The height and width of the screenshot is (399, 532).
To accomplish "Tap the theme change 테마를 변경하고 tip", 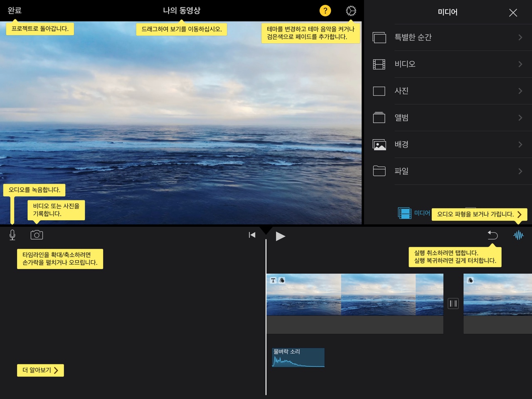I will pos(311,33).
